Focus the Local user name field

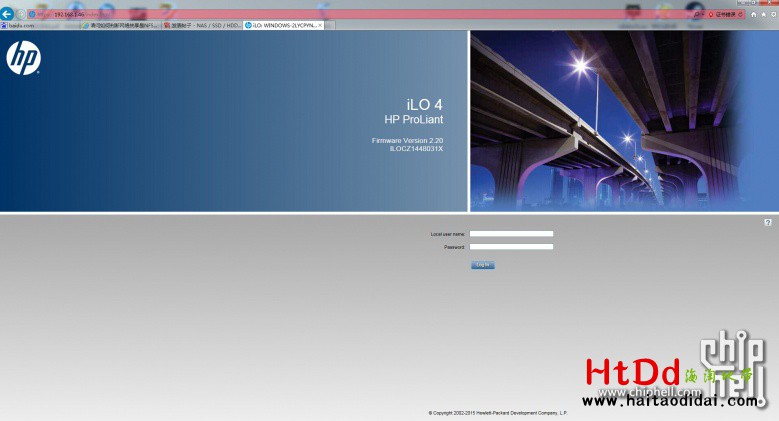[x=511, y=234]
